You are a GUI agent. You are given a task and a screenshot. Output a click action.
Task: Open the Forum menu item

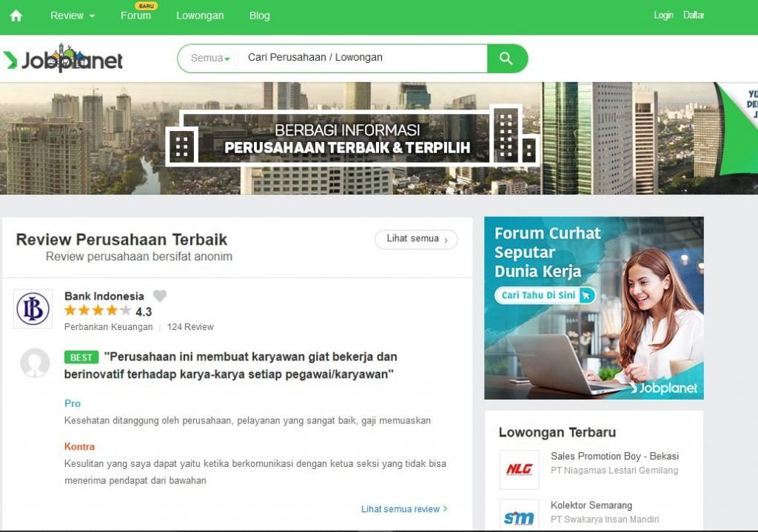pyautogui.click(x=136, y=16)
